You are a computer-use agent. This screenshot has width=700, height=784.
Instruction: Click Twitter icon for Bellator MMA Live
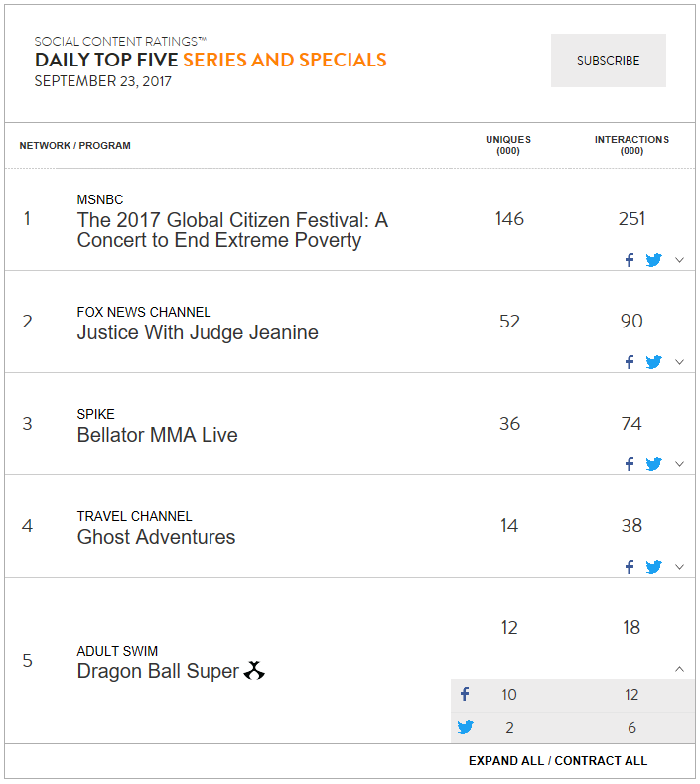tap(653, 464)
